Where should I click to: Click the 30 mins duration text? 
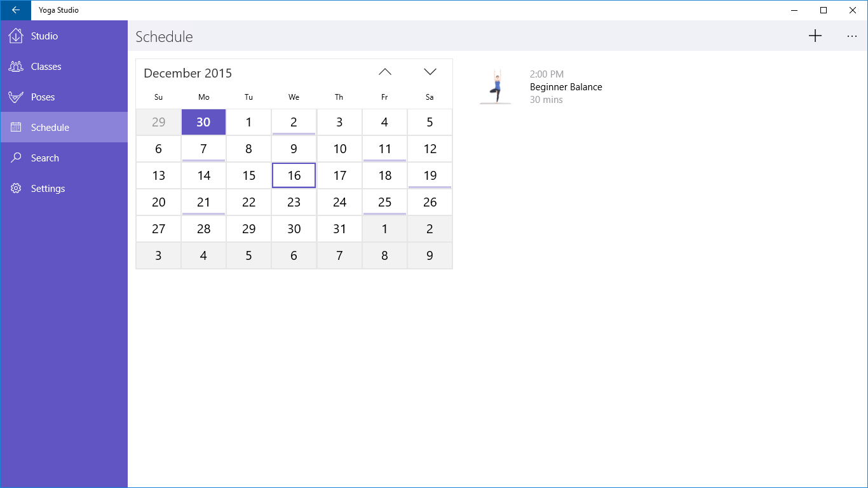tap(546, 100)
